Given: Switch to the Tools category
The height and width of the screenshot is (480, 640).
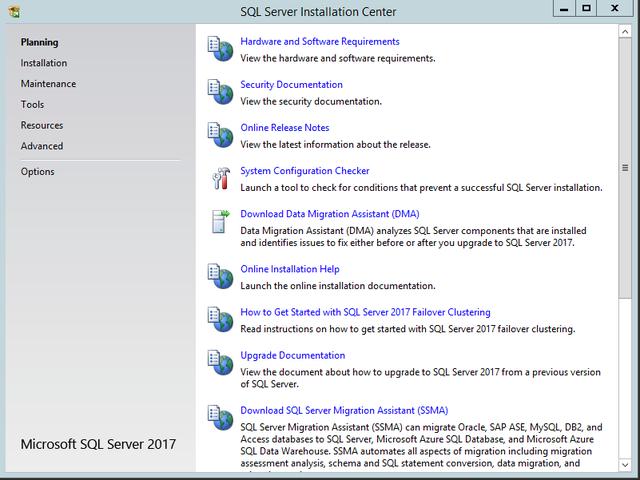Looking at the screenshot, I should pos(32,104).
